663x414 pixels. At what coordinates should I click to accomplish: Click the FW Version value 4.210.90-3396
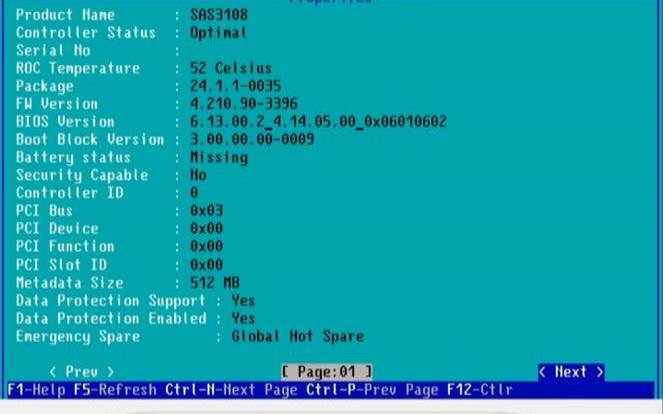pyautogui.click(x=244, y=104)
